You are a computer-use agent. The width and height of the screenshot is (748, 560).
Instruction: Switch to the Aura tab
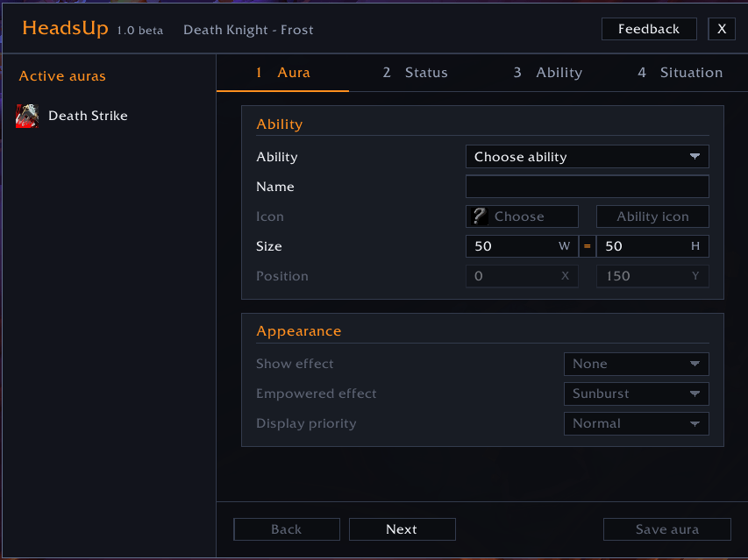283,73
